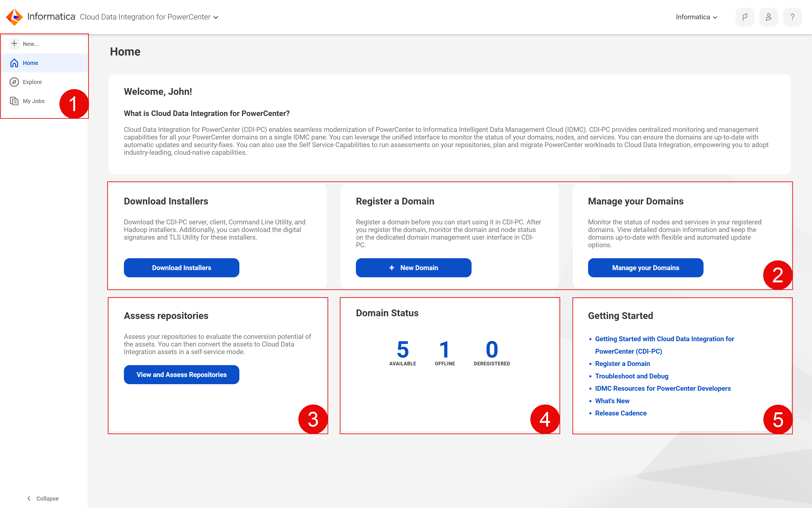
Task: Open the What's New link
Action: click(612, 401)
